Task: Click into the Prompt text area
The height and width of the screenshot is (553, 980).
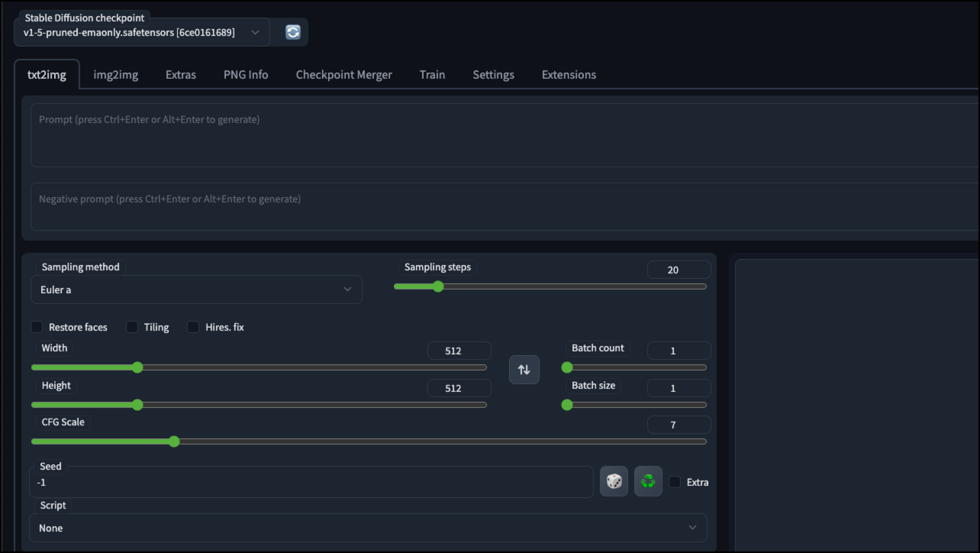Action: pyautogui.click(x=496, y=136)
